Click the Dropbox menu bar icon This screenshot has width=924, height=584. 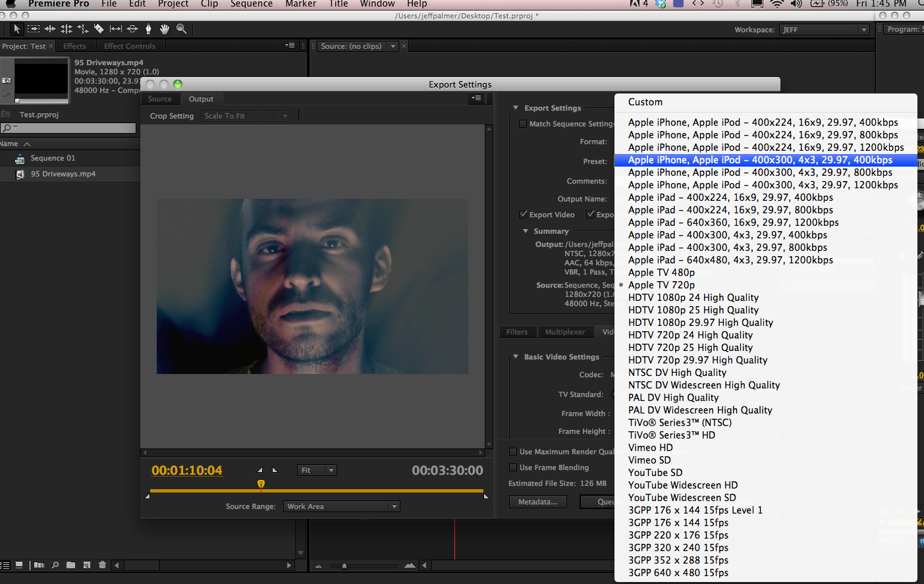(660, 4)
